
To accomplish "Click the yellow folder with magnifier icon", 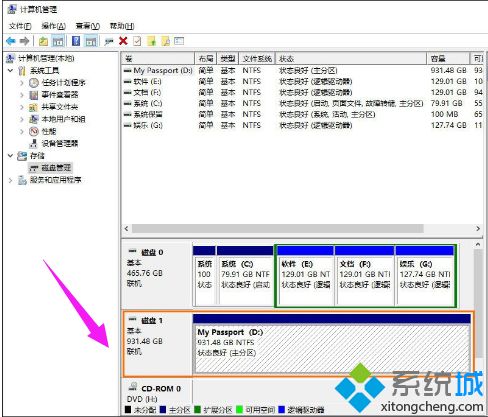I will tap(166, 41).
